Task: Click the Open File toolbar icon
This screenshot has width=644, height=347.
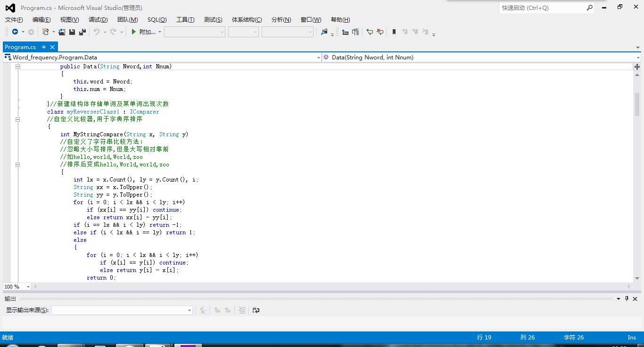Action: (62, 32)
